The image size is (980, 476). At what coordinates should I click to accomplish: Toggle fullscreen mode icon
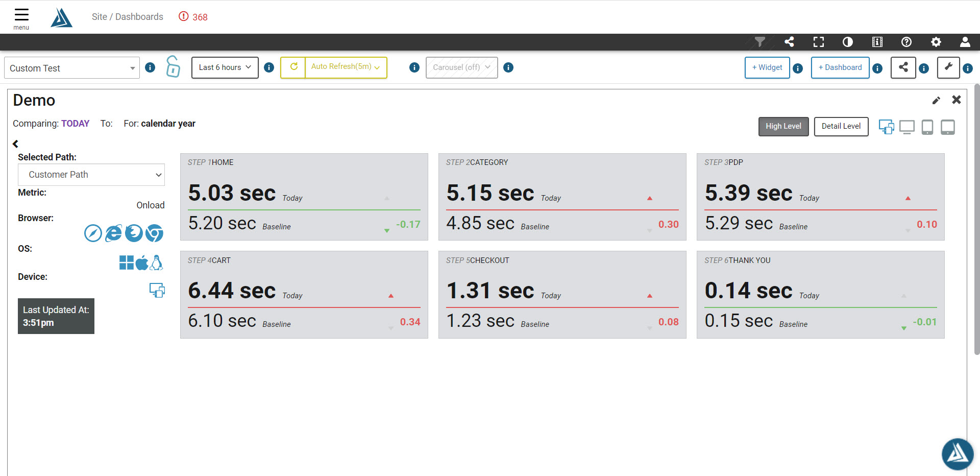[819, 42]
